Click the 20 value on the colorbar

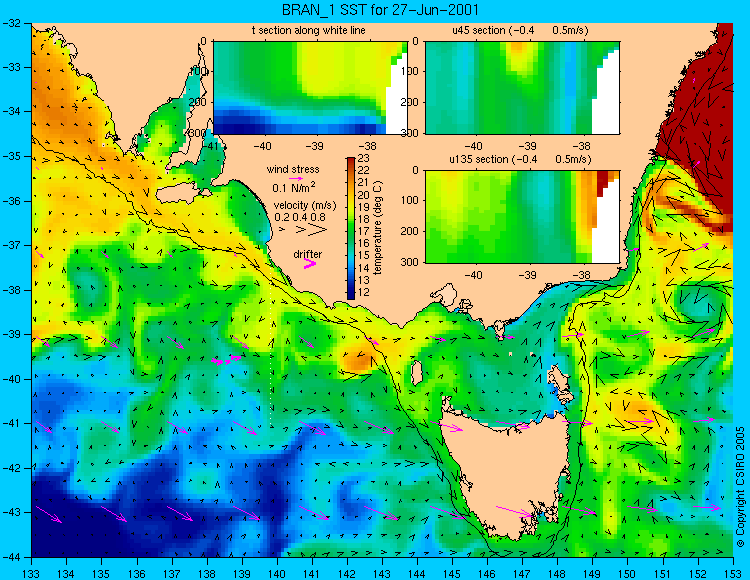pyautogui.click(x=363, y=195)
